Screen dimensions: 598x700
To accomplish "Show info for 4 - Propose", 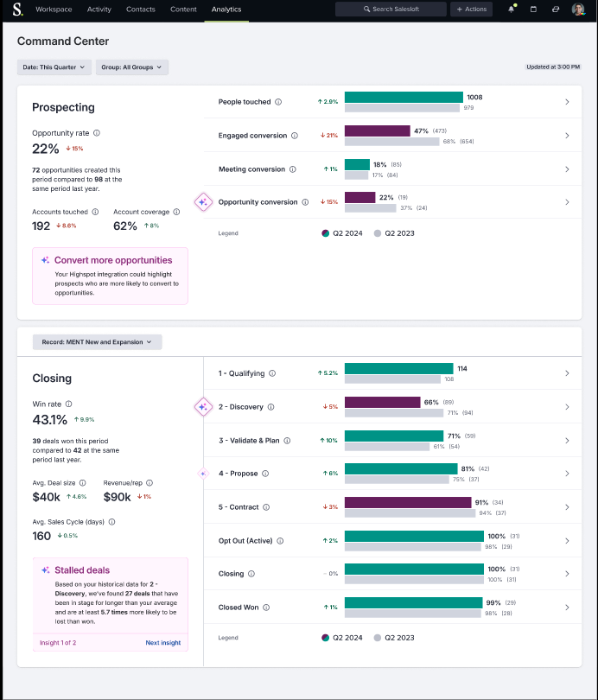I will point(265,474).
